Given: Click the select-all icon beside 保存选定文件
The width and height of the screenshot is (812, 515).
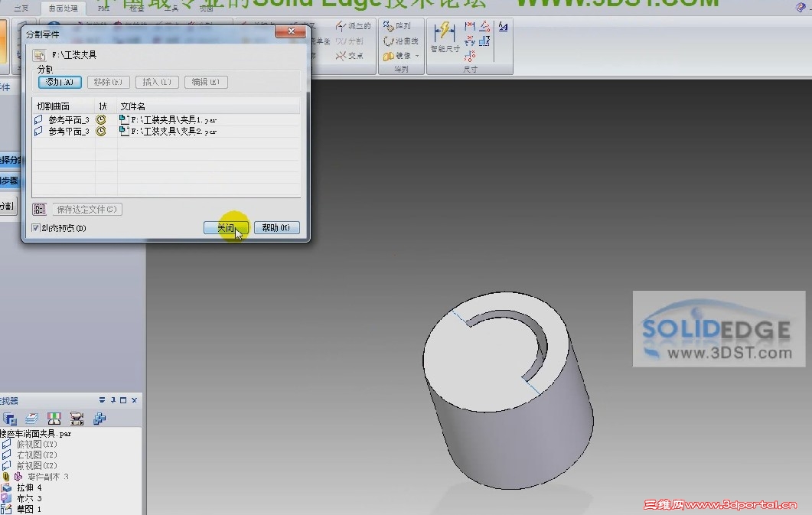Looking at the screenshot, I should click(39, 209).
